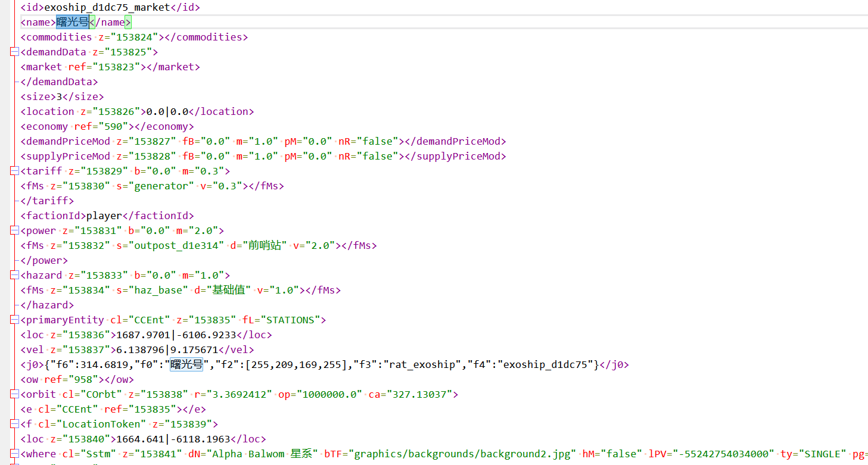
Task: Collapse the demandData fold marker
Action: tap(14, 52)
